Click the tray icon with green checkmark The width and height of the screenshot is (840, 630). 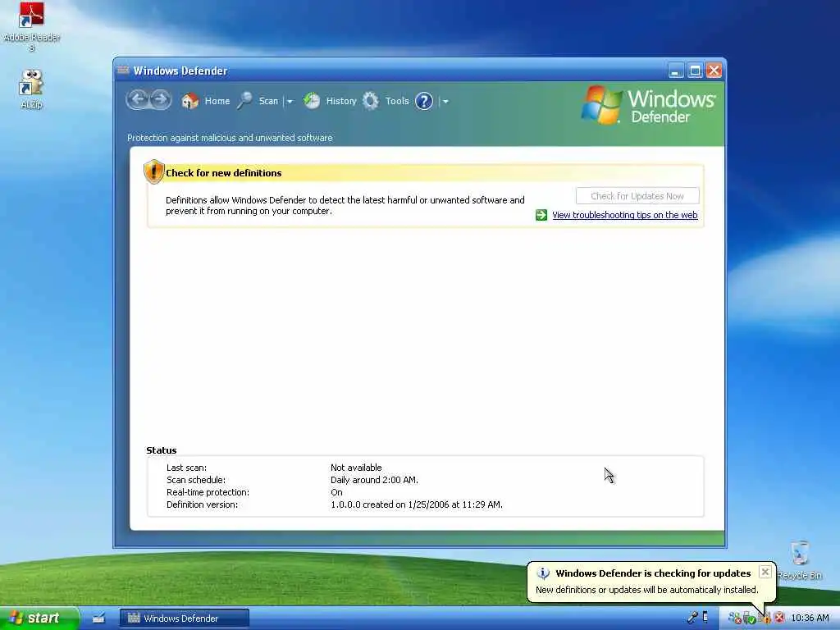pos(750,619)
